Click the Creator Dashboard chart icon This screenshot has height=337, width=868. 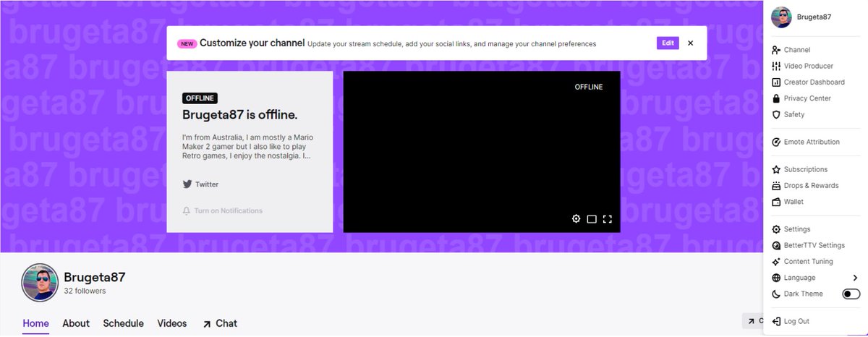coord(776,82)
